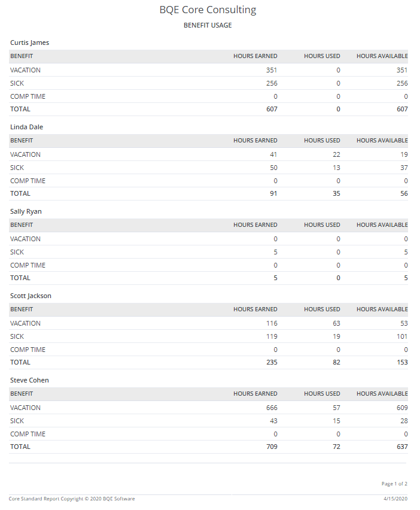Click Linda Dale's total hours used 35
This screenshot has width=420, height=510.
(336, 193)
